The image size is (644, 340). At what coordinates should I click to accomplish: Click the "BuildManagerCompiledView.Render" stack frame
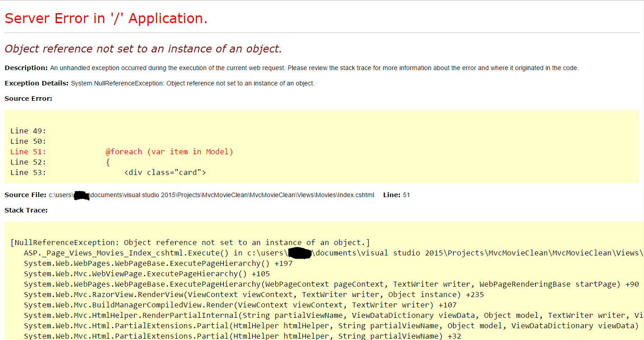(x=241, y=305)
